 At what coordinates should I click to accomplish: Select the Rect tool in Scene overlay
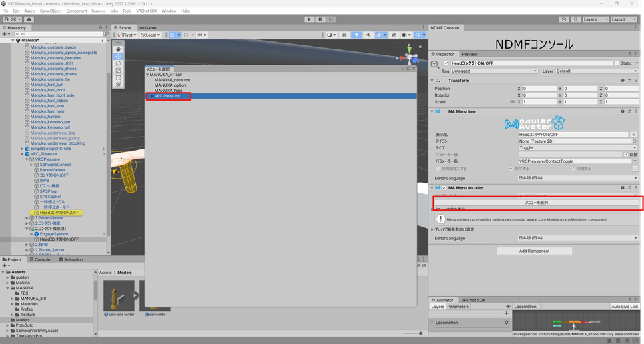point(118,77)
